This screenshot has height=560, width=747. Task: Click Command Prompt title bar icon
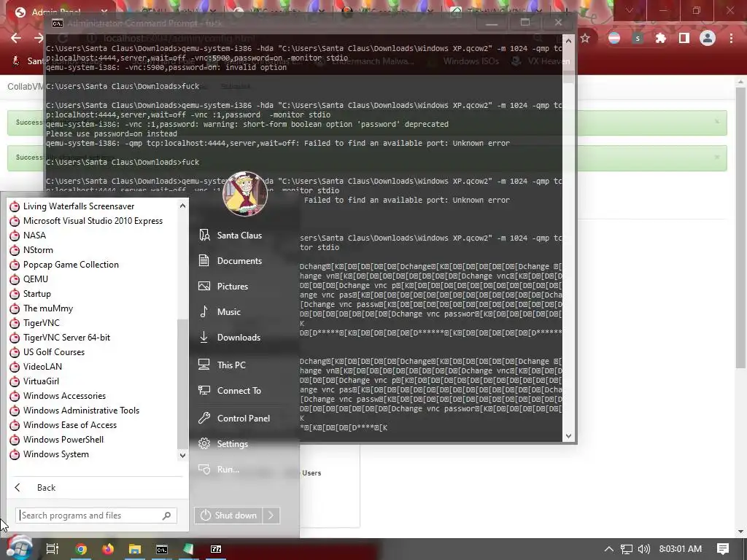click(x=57, y=23)
